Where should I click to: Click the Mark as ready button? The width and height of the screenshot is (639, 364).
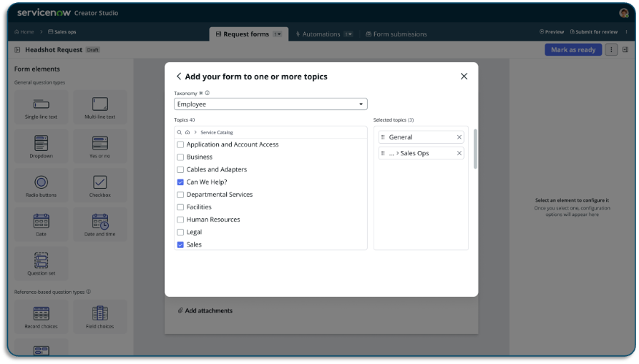tap(573, 50)
